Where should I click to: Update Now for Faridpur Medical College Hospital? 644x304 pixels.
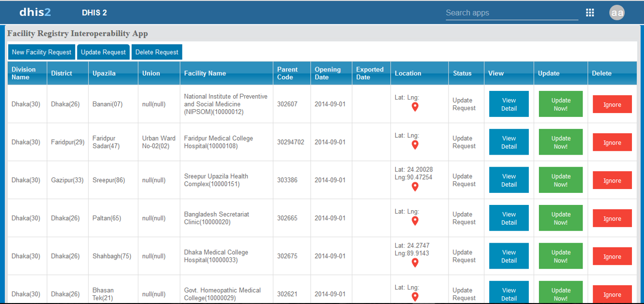[561, 142]
